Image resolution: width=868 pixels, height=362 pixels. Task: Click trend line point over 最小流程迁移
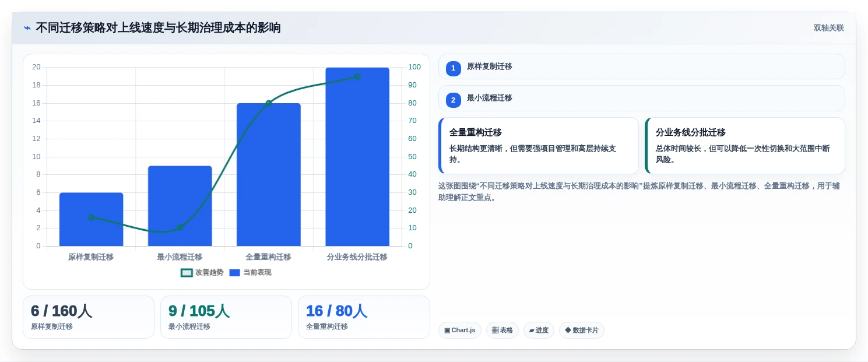(180, 227)
